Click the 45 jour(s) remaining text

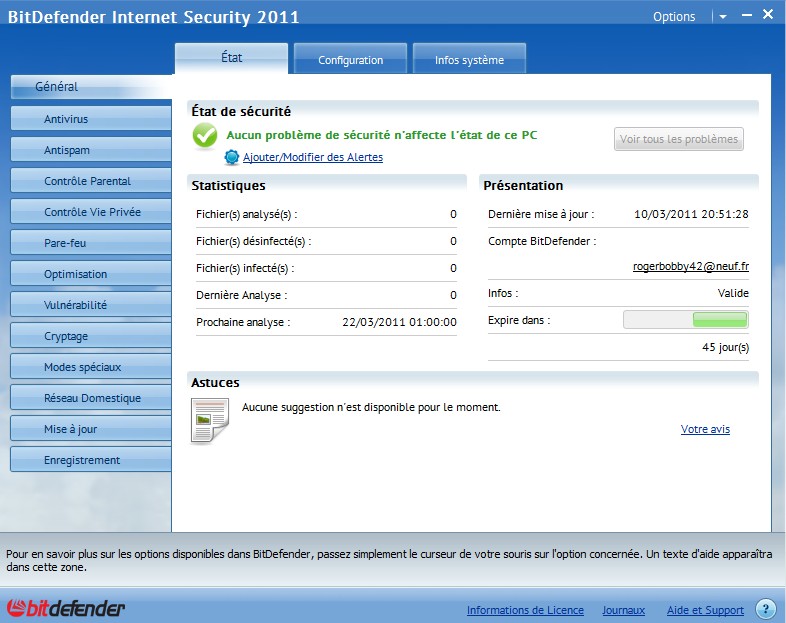pos(725,347)
